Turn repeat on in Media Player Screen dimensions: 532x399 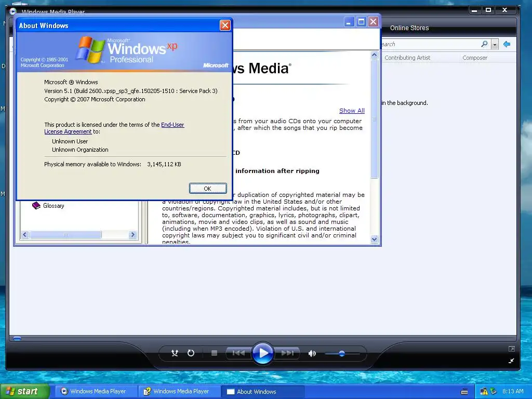(x=191, y=353)
